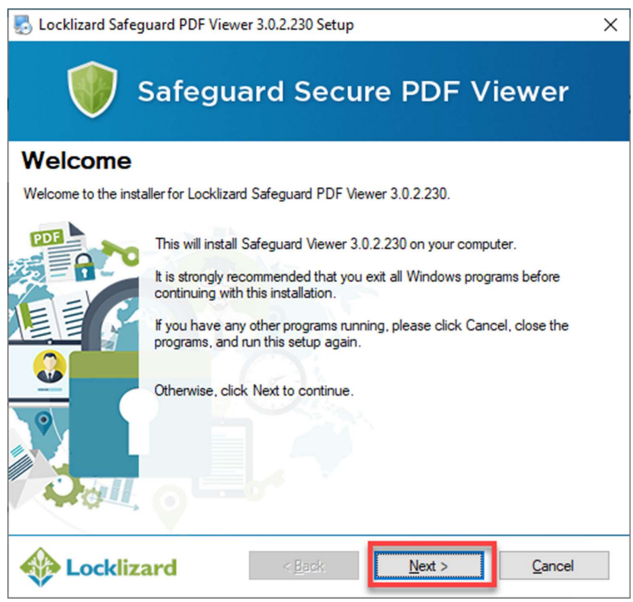
Task: Click the greyed-out < Back button
Action: pyautogui.click(x=304, y=565)
